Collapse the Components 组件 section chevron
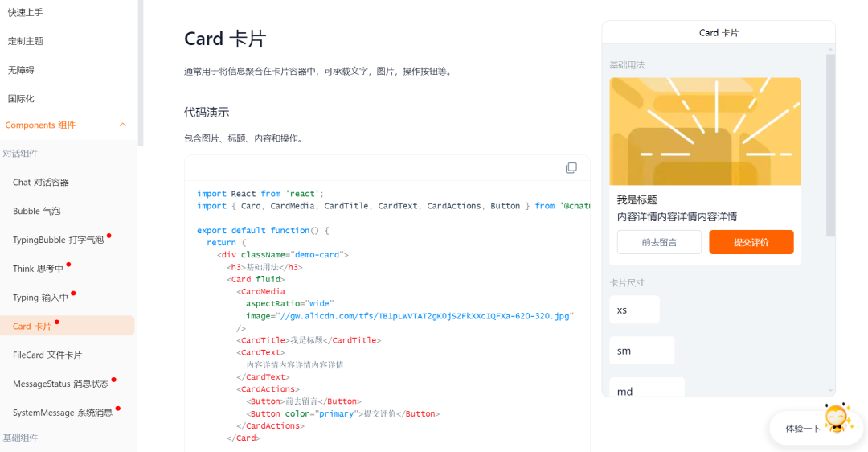The image size is (868, 452). pos(123,125)
